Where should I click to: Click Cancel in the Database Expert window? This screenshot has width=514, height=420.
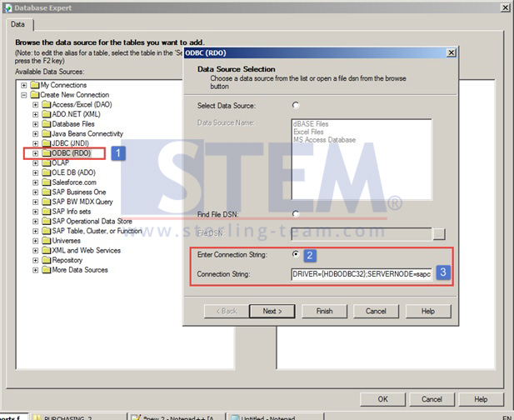[432, 399]
